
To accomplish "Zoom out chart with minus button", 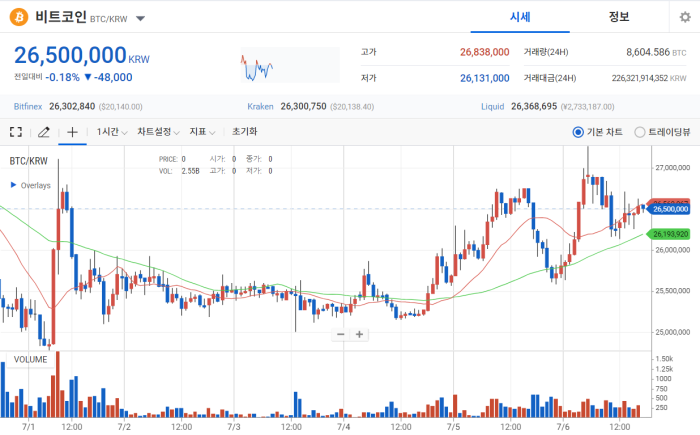I will click(341, 335).
